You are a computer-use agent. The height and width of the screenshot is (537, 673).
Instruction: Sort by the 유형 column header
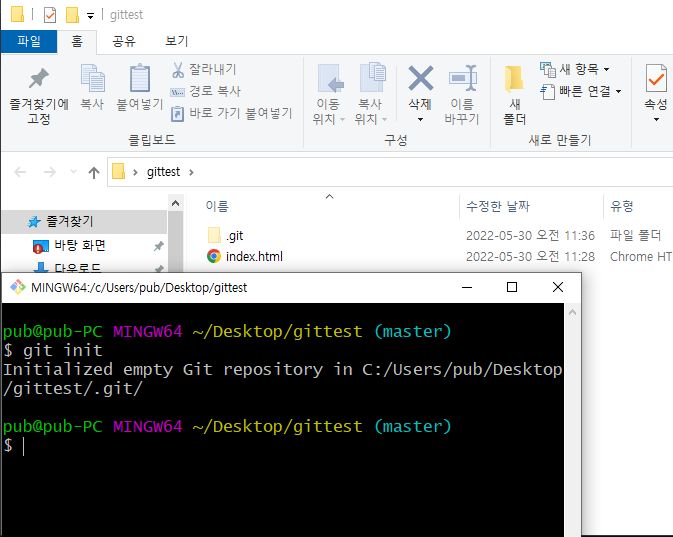tap(622, 206)
